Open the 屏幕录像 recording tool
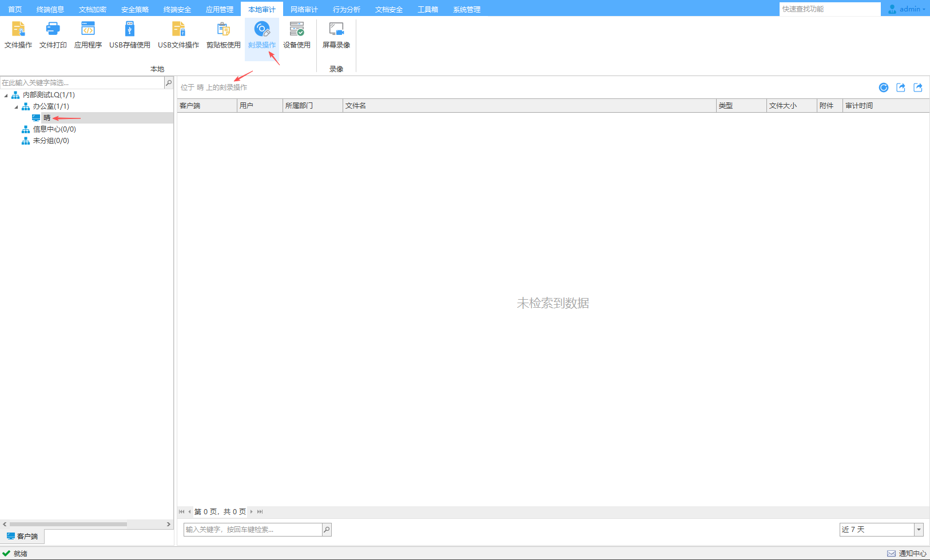 pyautogui.click(x=336, y=34)
